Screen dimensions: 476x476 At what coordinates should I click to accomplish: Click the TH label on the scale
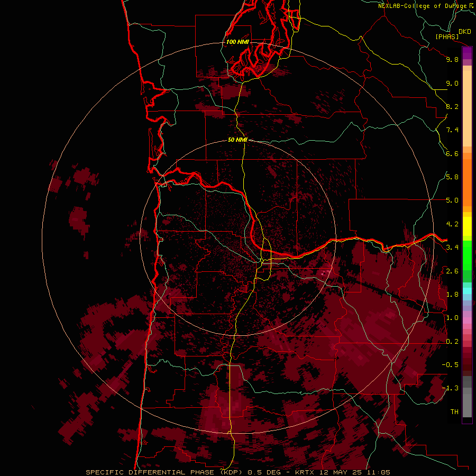[454, 412]
